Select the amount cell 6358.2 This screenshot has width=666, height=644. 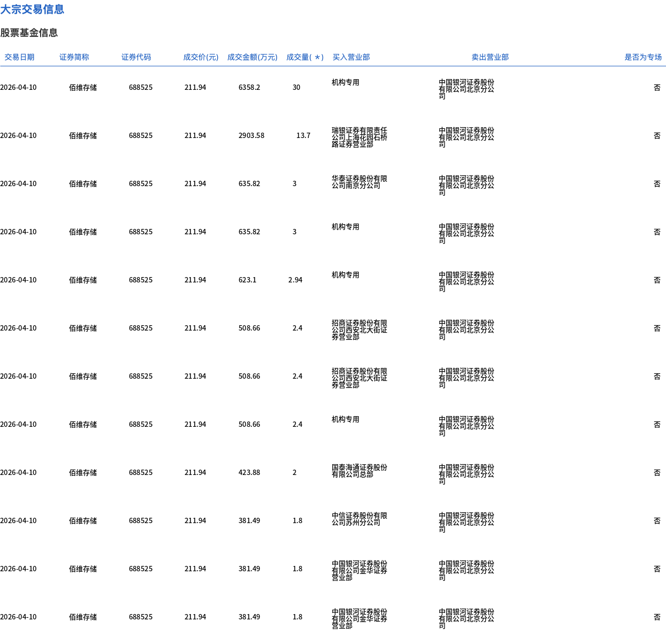pyautogui.click(x=249, y=87)
